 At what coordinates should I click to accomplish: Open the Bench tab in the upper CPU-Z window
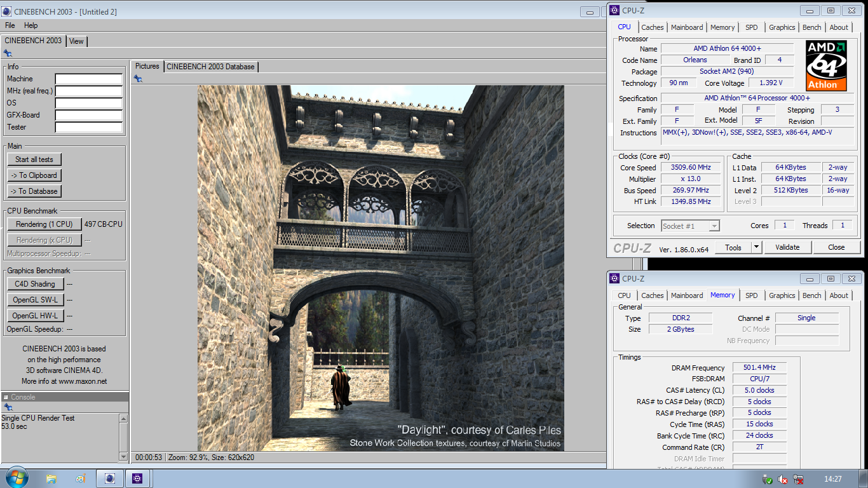(x=812, y=27)
